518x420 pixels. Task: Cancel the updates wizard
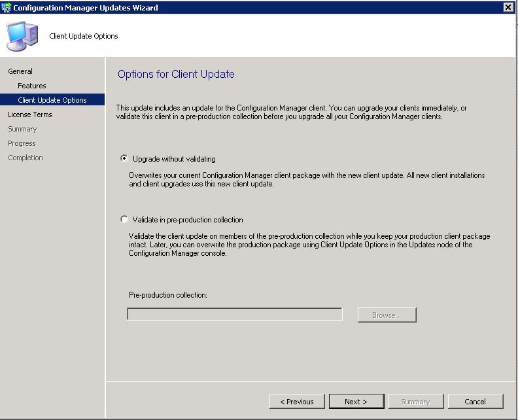(475, 401)
